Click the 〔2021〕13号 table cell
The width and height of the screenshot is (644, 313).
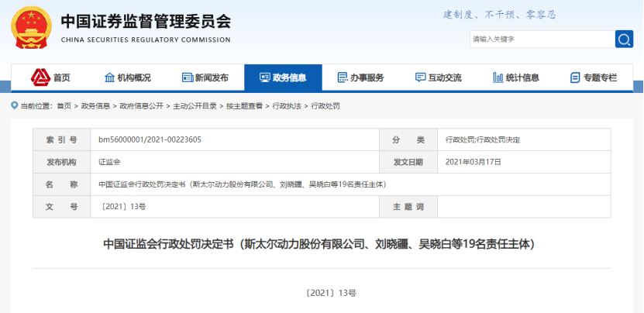click(235, 207)
